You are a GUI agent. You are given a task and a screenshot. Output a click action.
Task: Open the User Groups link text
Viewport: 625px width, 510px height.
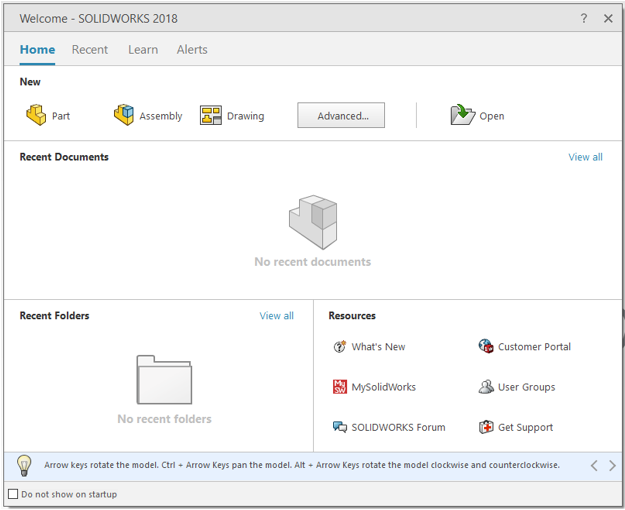(x=527, y=387)
